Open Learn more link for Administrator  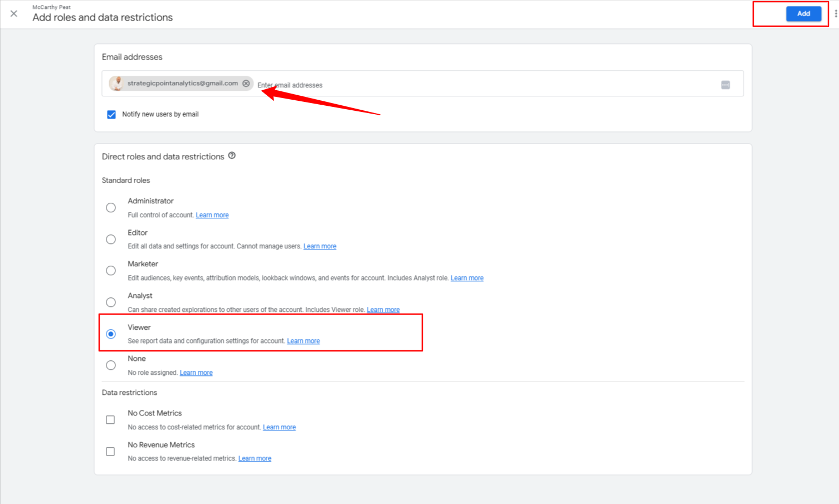pos(212,215)
